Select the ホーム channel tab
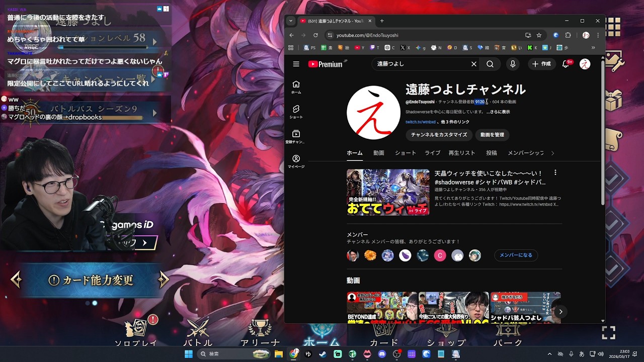This screenshot has height=362, width=644. [x=355, y=153]
